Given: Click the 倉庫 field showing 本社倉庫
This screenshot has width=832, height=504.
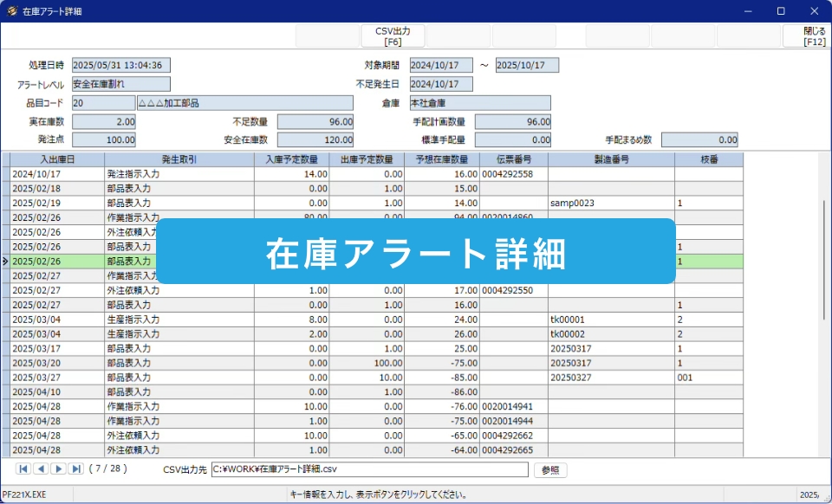Looking at the screenshot, I should 478,103.
